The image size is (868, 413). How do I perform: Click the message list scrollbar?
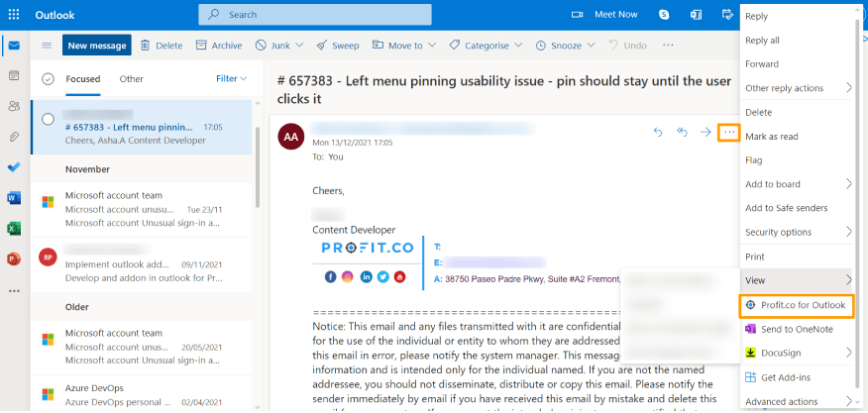tap(258, 167)
